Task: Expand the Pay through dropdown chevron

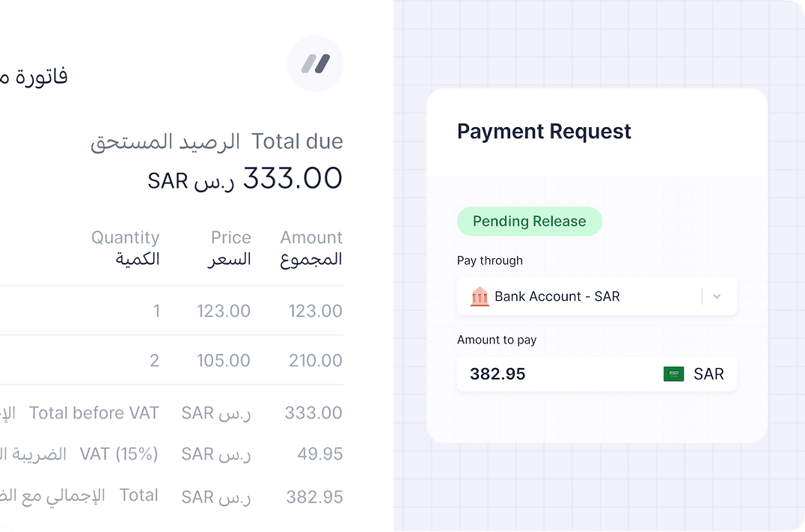Action: click(717, 296)
